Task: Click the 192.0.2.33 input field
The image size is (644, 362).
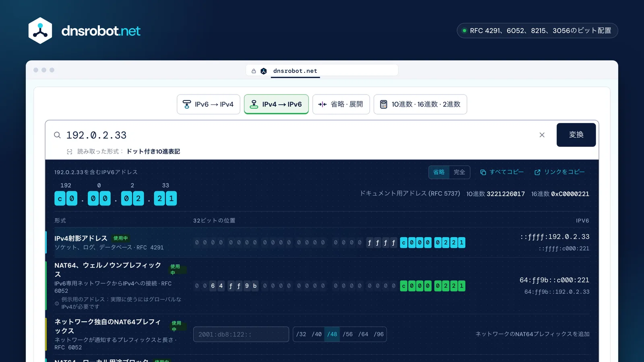Action: pyautogui.click(x=298, y=135)
